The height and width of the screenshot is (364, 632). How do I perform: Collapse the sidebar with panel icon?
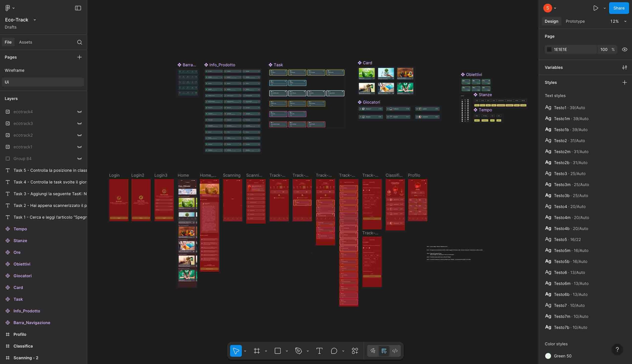(78, 8)
